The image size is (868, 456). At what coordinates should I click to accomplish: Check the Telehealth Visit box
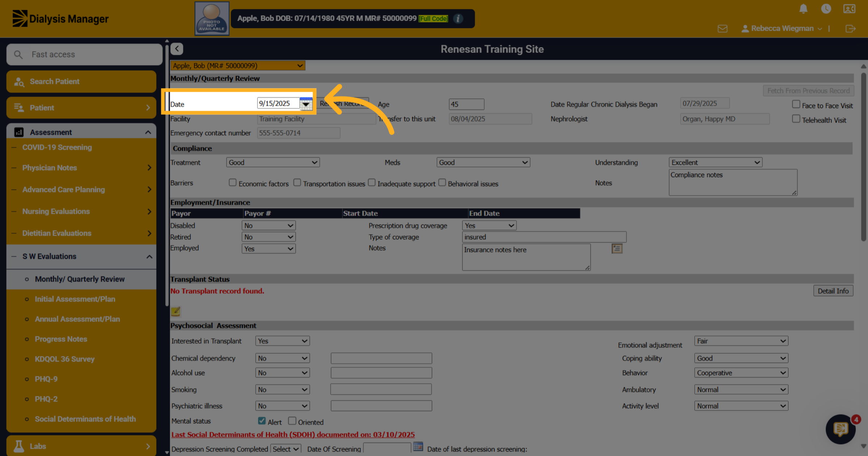click(796, 119)
